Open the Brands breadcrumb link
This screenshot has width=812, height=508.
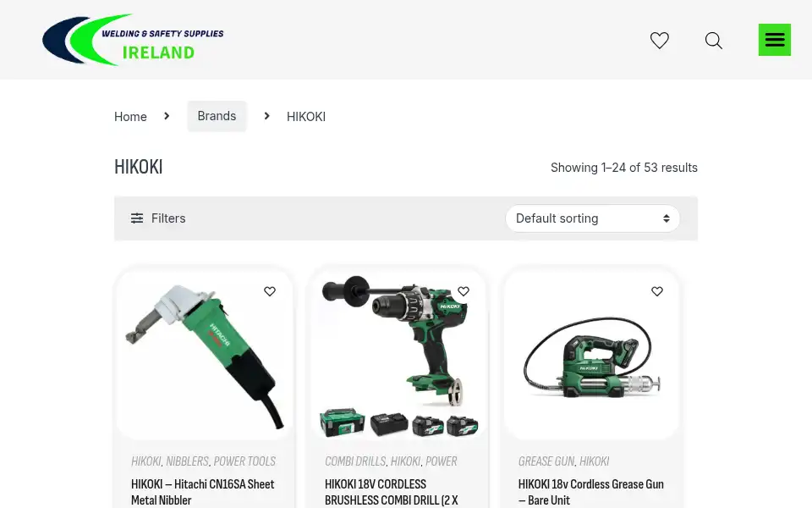(217, 116)
